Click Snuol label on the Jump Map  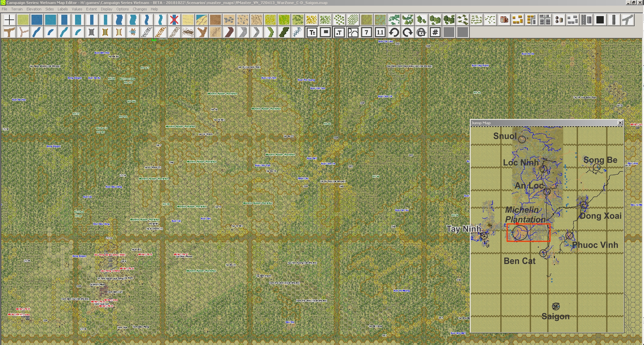click(x=505, y=136)
